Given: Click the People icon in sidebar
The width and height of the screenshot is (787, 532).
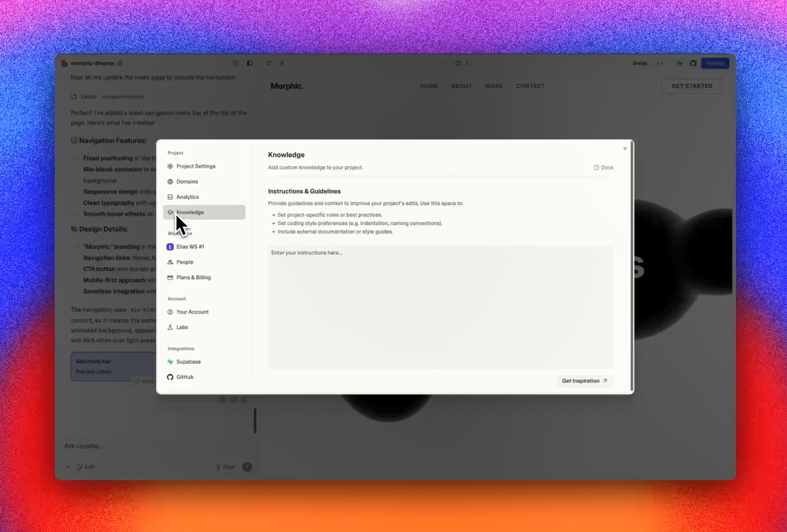Looking at the screenshot, I should tap(170, 262).
